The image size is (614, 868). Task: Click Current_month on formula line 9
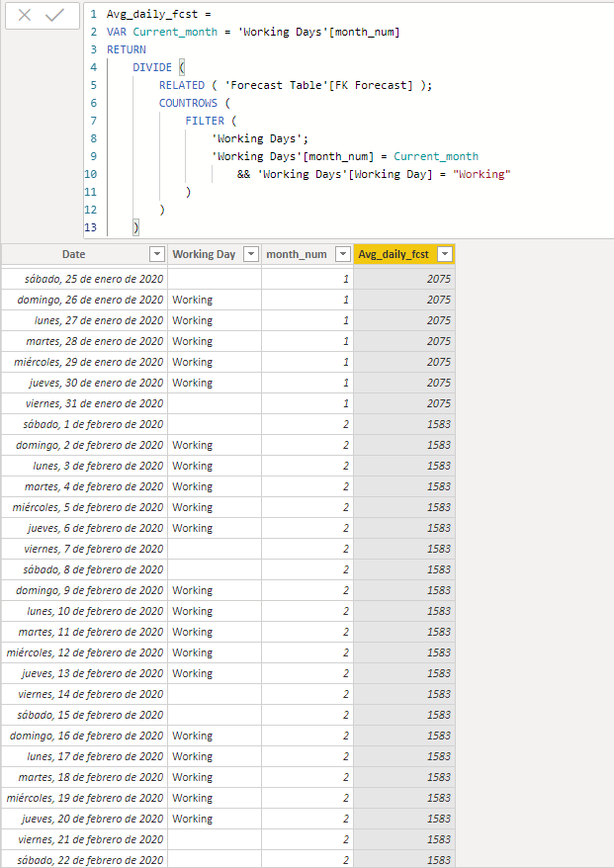[x=436, y=156]
